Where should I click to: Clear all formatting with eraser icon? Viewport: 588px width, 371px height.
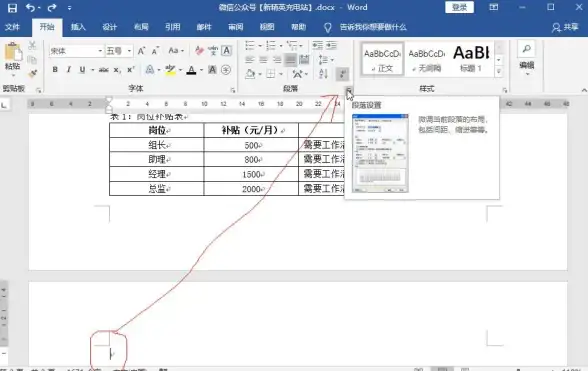pyautogui.click(x=199, y=51)
